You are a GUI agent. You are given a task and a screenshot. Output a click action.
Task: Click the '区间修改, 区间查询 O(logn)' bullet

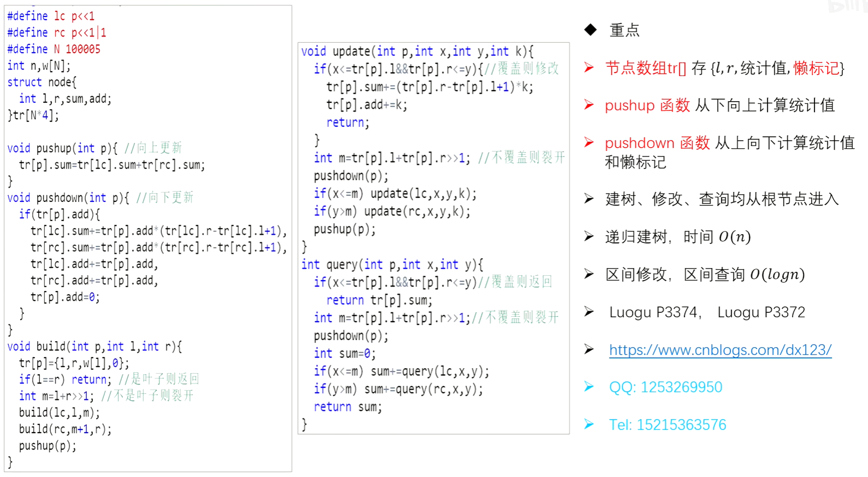pyautogui.click(x=705, y=274)
